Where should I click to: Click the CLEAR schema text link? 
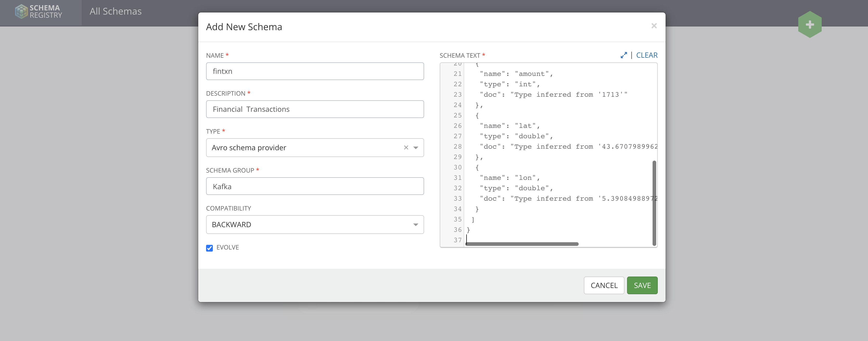pyautogui.click(x=646, y=55)
